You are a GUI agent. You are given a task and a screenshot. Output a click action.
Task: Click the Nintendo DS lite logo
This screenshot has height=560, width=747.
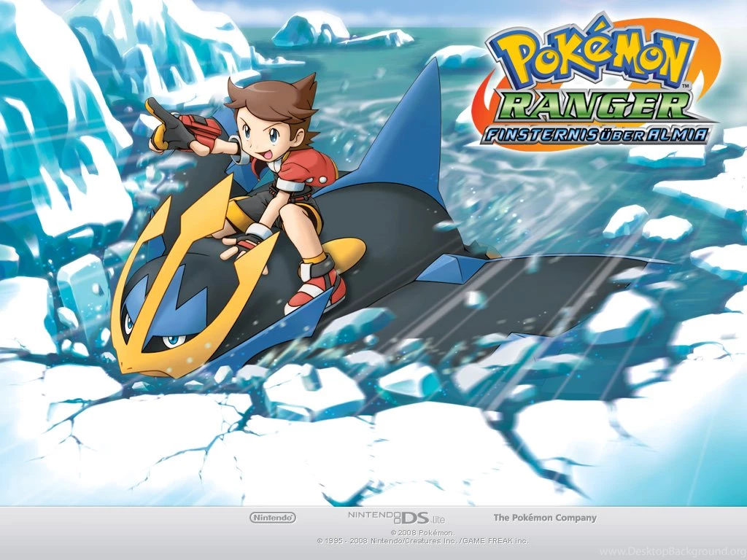click(394, 518)
